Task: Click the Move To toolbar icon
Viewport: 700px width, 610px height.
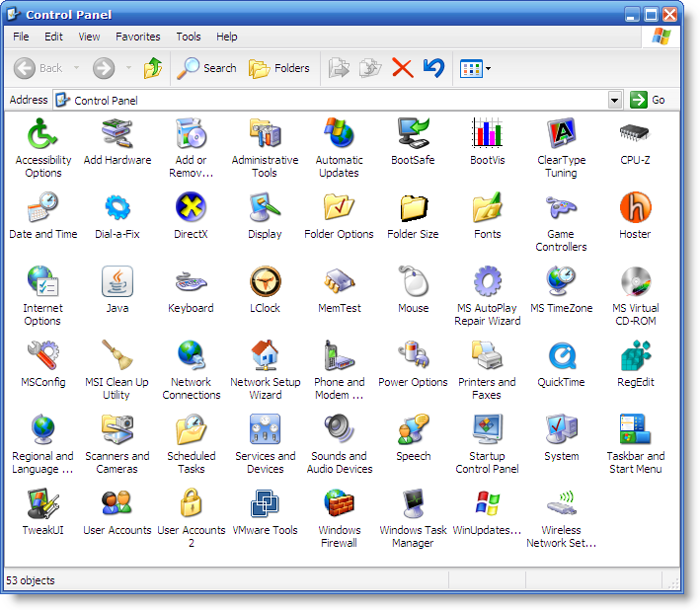Action: pyautogui.click(x=339, y=68)
